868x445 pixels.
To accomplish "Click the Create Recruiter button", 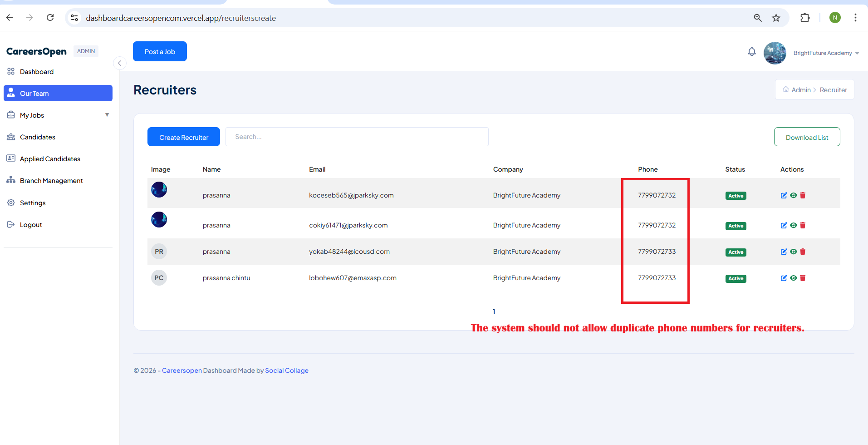I will click(184, 137).
